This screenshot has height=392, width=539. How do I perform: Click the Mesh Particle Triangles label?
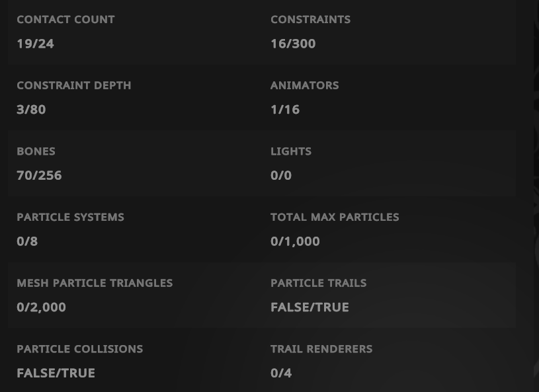(95, 283)
